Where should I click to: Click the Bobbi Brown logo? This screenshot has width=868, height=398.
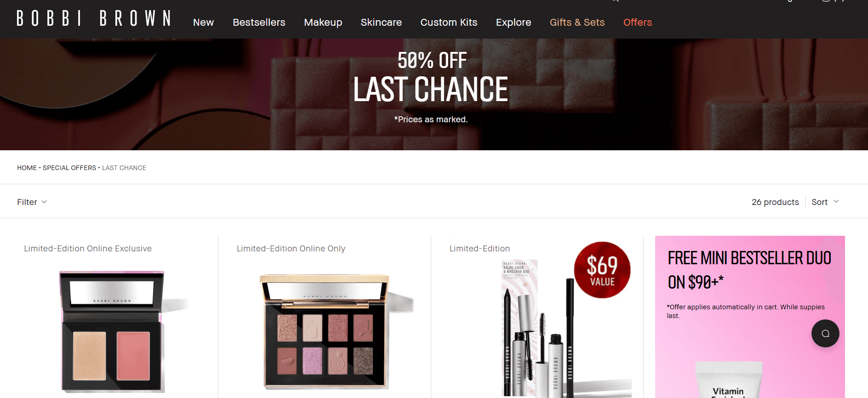[x=94, y=18]
